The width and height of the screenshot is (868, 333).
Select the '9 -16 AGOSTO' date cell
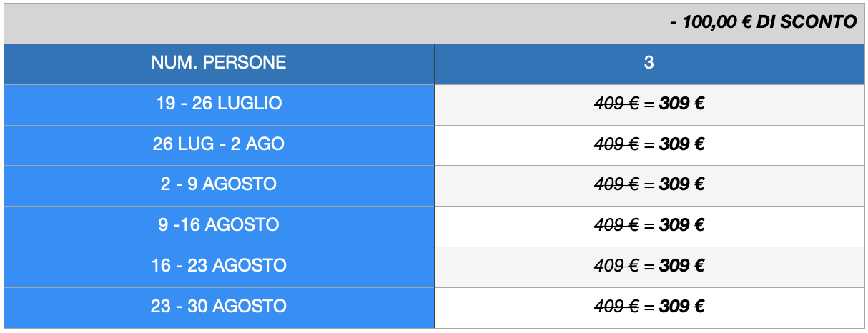coord(219,225)
